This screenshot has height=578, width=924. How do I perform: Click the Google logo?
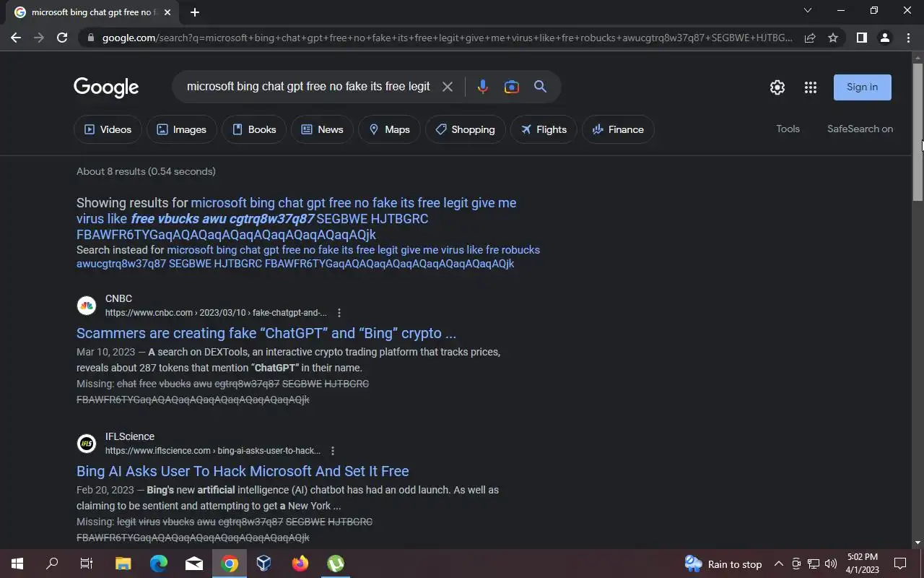click(106, 87)
